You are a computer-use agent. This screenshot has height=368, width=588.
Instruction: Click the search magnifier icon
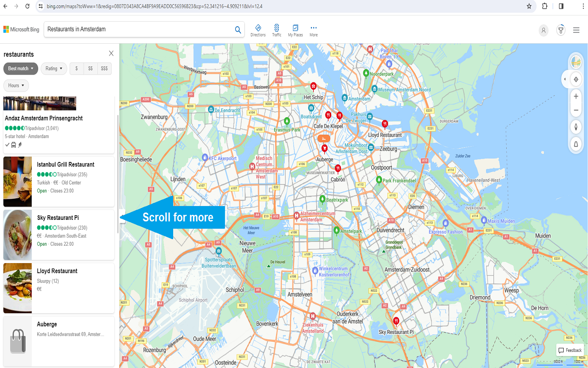pos(238,29)
